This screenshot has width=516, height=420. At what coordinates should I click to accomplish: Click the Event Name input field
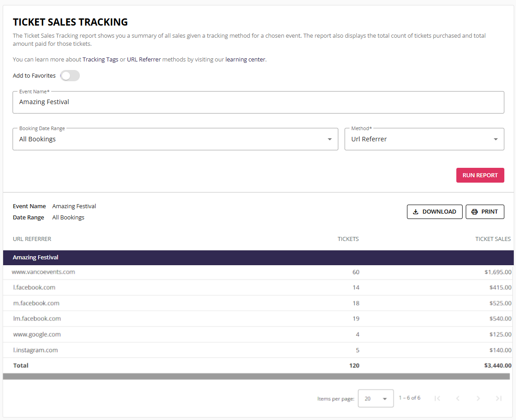tap(258, 102)
